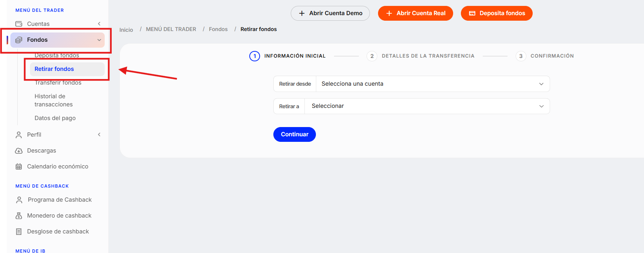The image size is (644, 253).
Task: Select Transferir fondos in sidebar
Action: click(58, 83)
